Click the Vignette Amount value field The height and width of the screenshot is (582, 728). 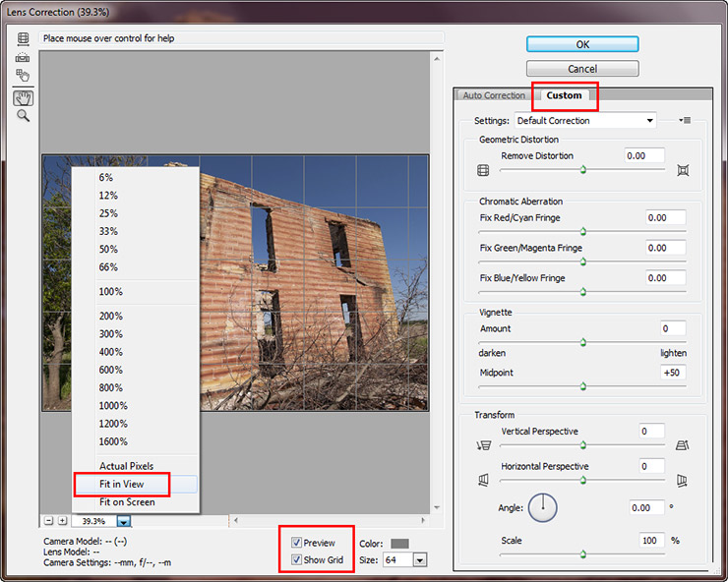click(x=673, y=328)
